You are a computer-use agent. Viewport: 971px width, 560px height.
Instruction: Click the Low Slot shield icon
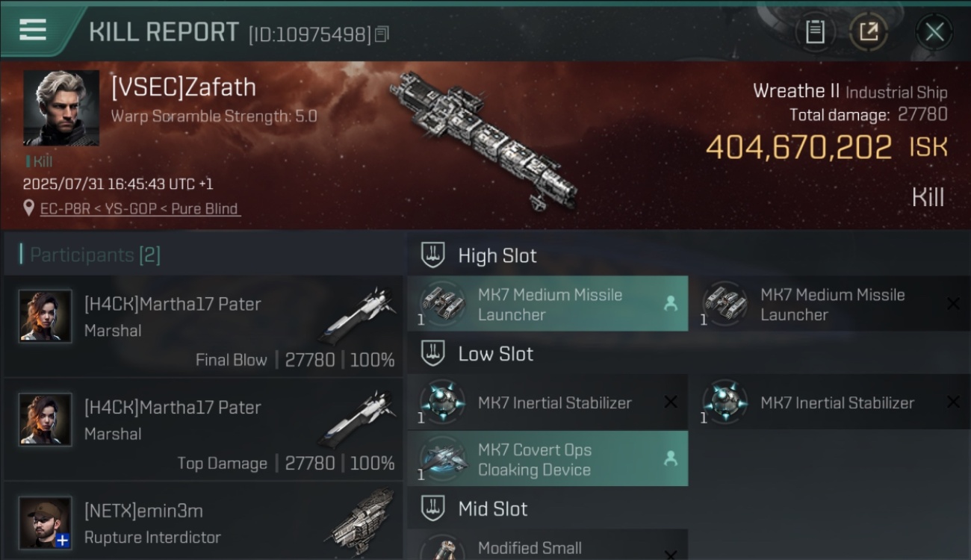432,353
